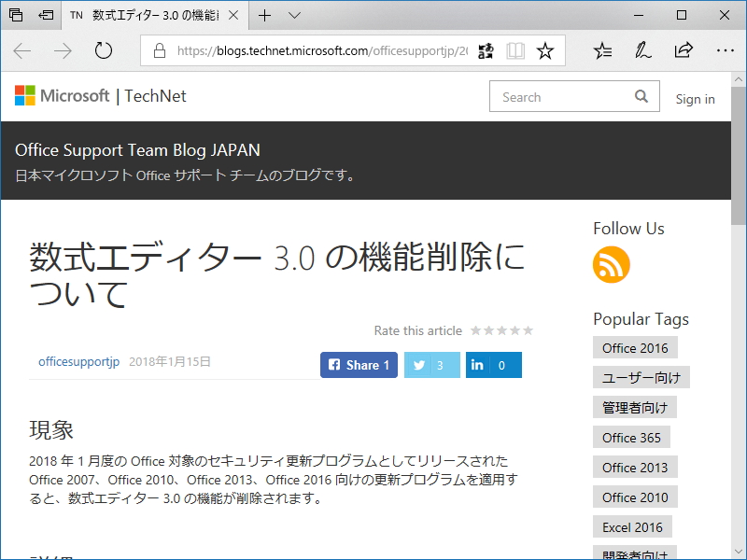Image resolution: width=747 pixels, height=560 pixels.
Task: Share on LinkedIn button
Action: 494,365
